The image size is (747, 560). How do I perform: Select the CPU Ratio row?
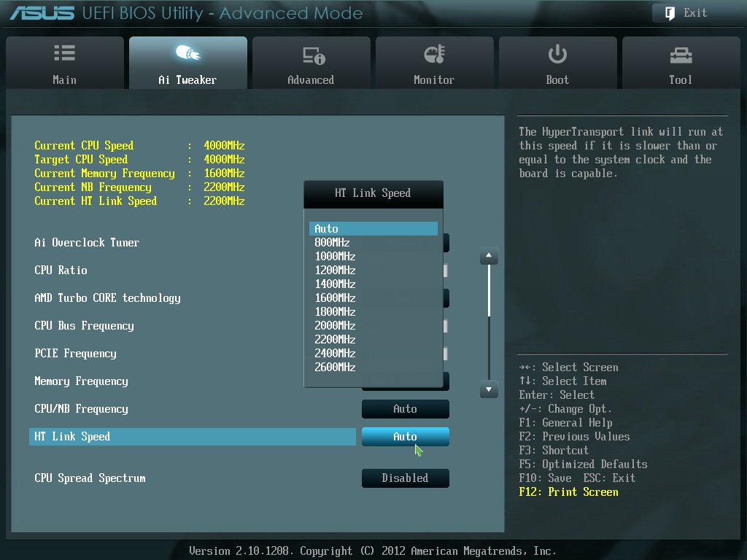pos(61,270)
